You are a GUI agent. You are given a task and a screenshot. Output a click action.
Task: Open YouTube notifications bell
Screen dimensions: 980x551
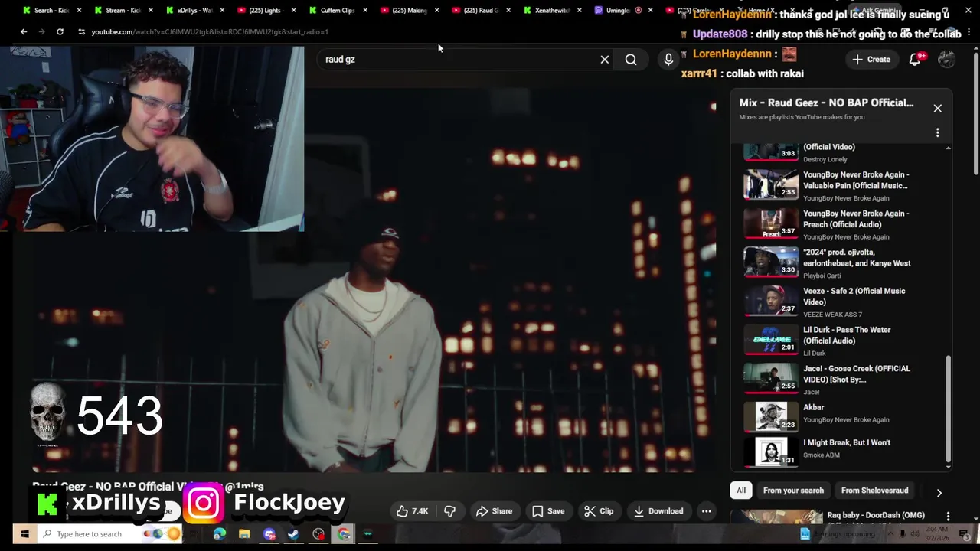[x=915, y=59]
